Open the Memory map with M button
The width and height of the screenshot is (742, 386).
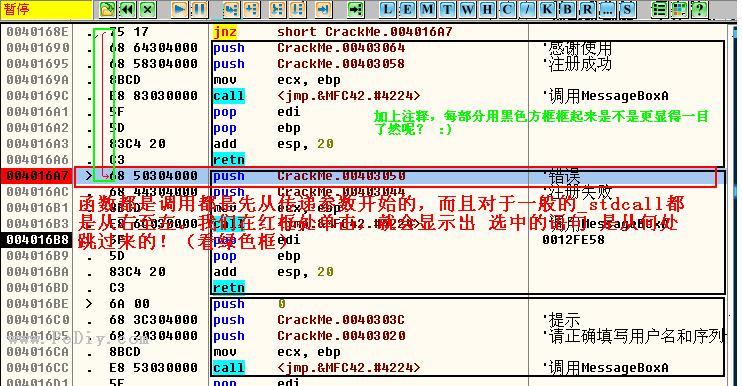pyautogui.click(x=427, y=9)
